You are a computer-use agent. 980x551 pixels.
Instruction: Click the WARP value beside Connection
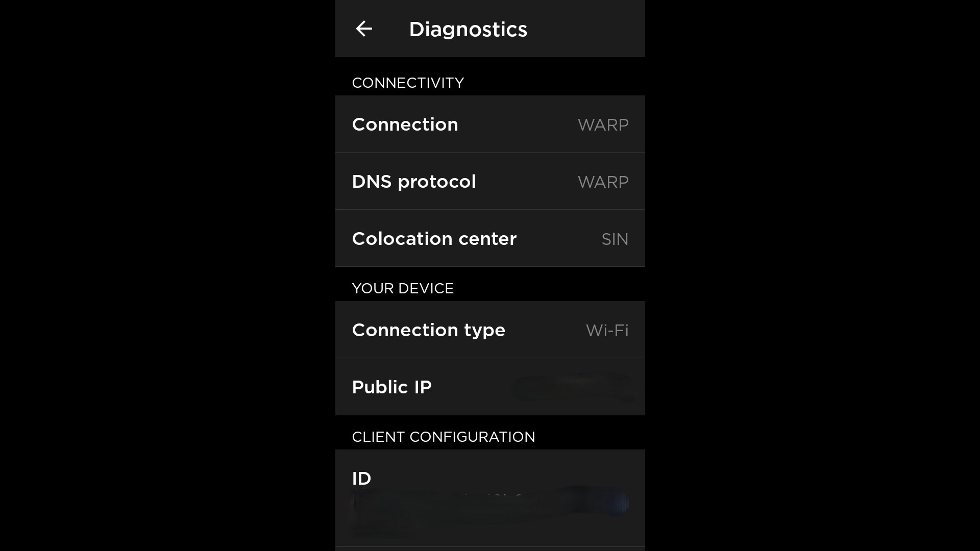pos(603,125)
